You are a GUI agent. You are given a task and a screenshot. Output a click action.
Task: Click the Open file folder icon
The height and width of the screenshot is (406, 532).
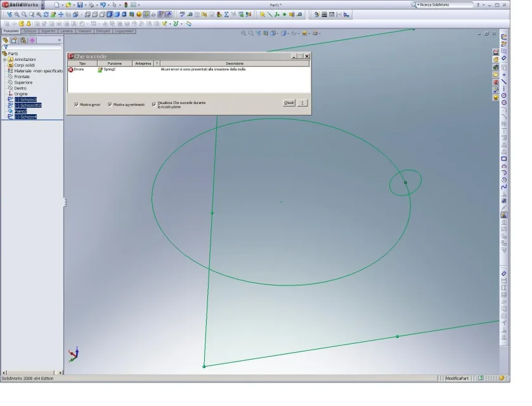tap(68, 4)
